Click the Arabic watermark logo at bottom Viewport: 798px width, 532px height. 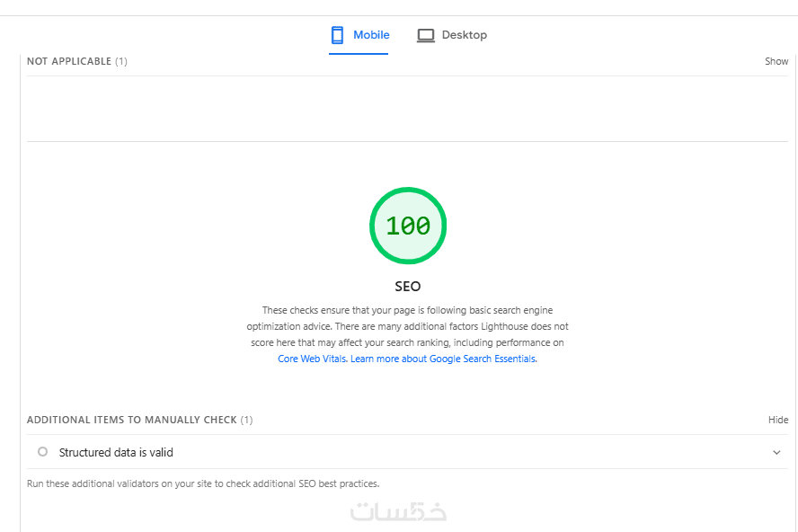tap(398, 511)
